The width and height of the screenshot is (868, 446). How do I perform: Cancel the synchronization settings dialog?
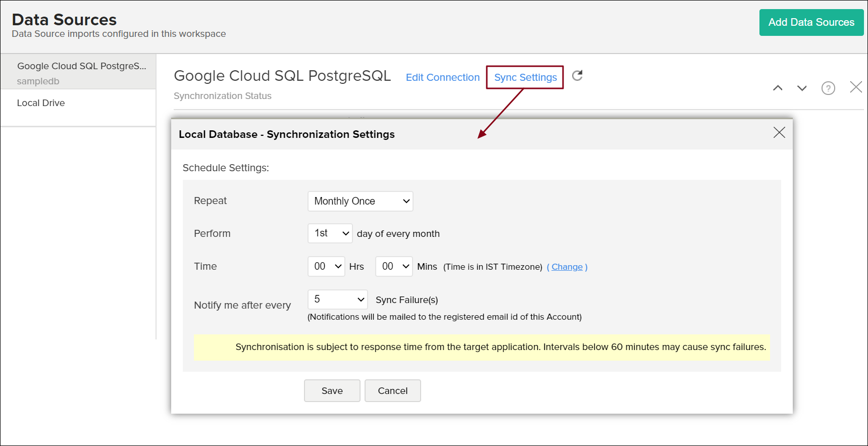click(x=393, y=390)
